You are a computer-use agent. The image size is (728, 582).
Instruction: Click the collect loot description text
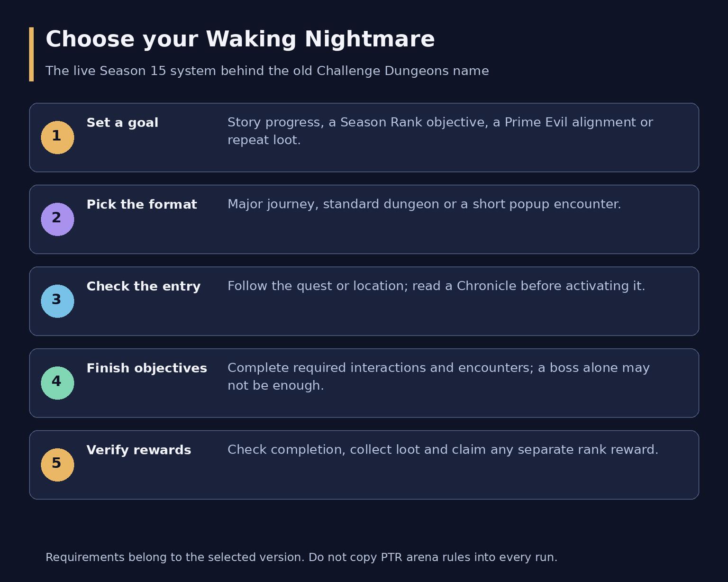[443, 450]
